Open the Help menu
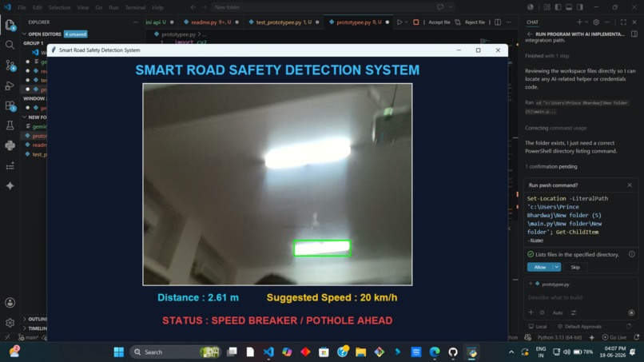Image resolution: width=644 pixels, height=362 pixels. [157, 7]
